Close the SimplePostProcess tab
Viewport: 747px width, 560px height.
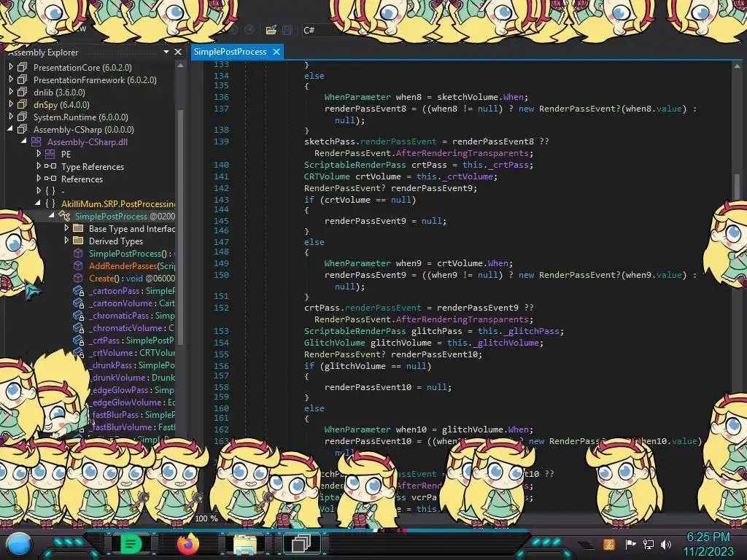coord(276,52)
